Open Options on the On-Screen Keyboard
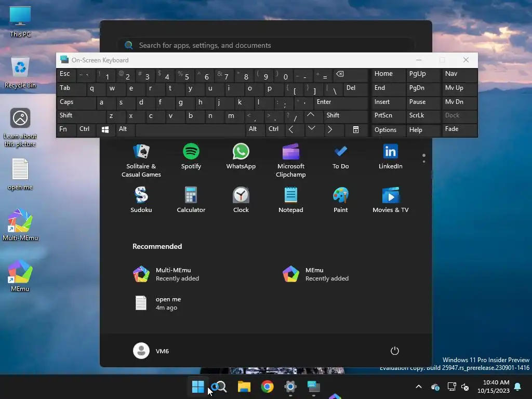 (388, 130)
